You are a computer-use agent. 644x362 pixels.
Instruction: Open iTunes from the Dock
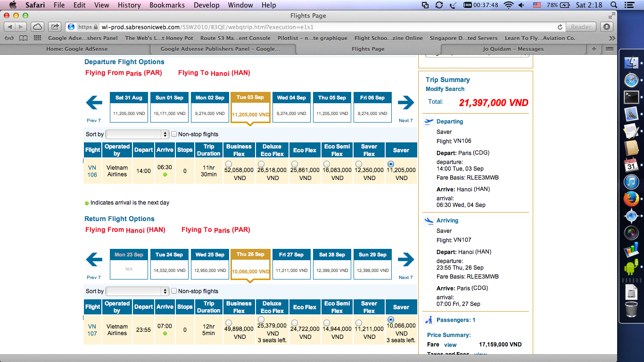631,182
